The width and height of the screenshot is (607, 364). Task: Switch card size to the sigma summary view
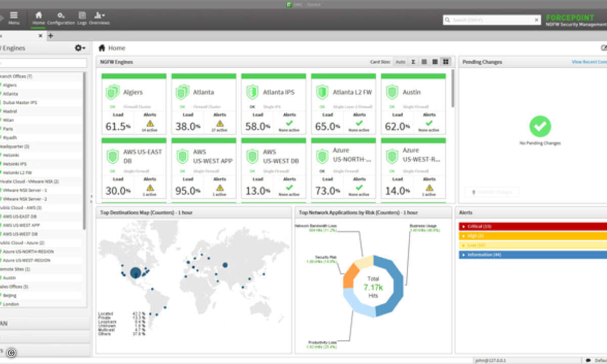(413, 62)
